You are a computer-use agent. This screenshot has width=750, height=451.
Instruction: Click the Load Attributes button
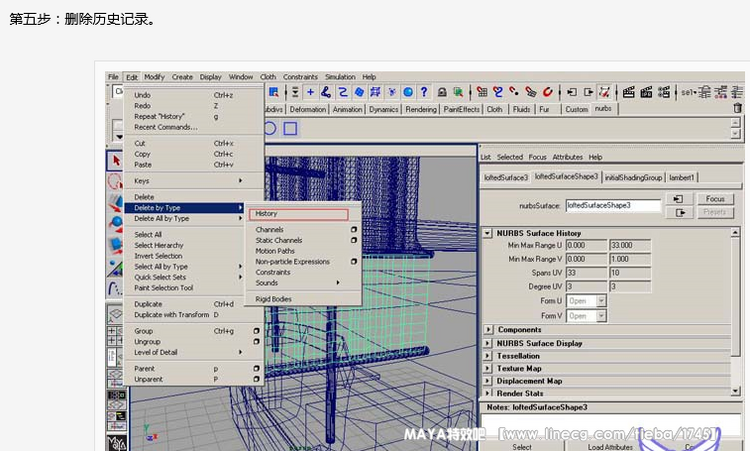click(610, 446)
